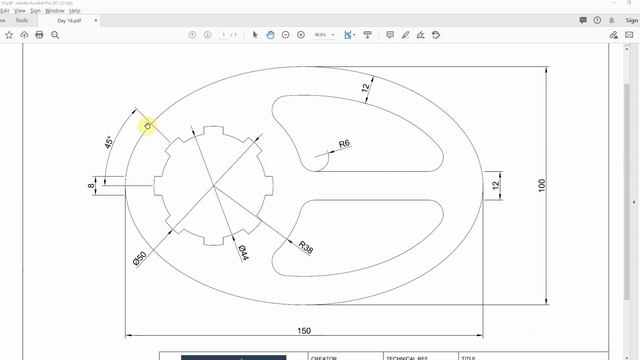The image size is (640, 360).
Task: Open the Edit menu
Action: 4,11
